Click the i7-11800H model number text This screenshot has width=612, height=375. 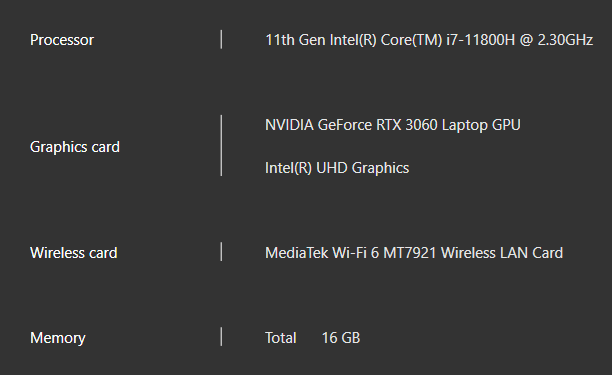tap(480, 40)
